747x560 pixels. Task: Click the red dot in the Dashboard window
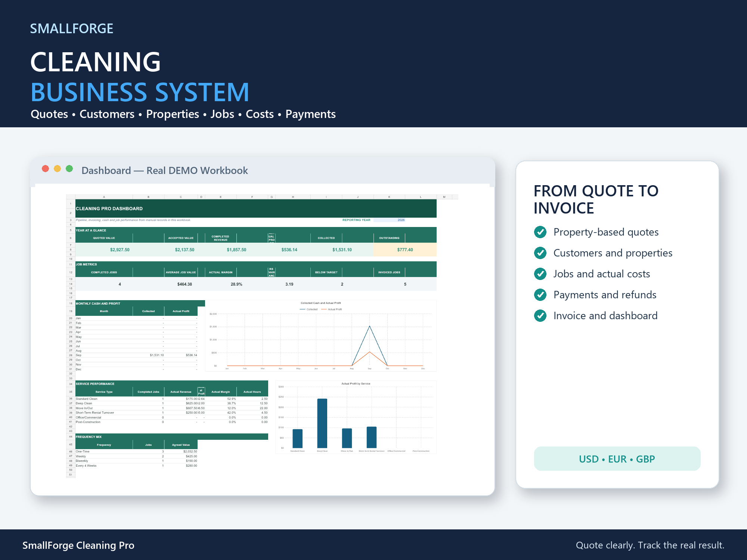click(46, 169)
